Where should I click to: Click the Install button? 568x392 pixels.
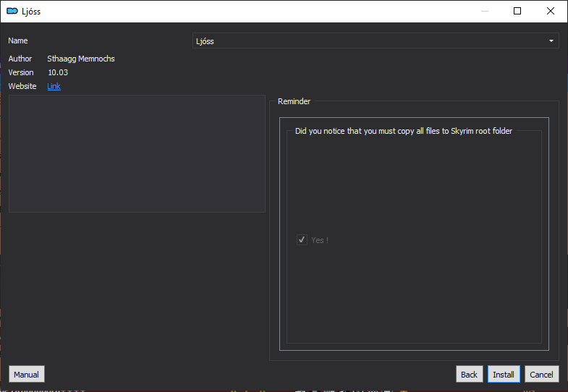coord(504,374)
